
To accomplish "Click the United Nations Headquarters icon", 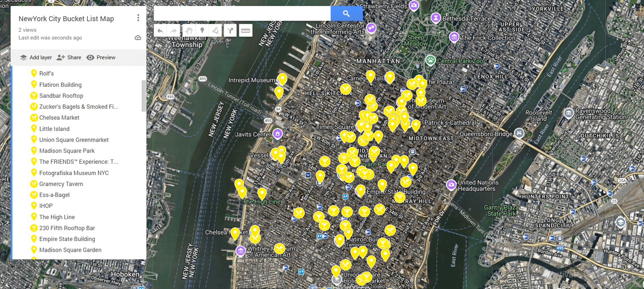I will 451,185.
